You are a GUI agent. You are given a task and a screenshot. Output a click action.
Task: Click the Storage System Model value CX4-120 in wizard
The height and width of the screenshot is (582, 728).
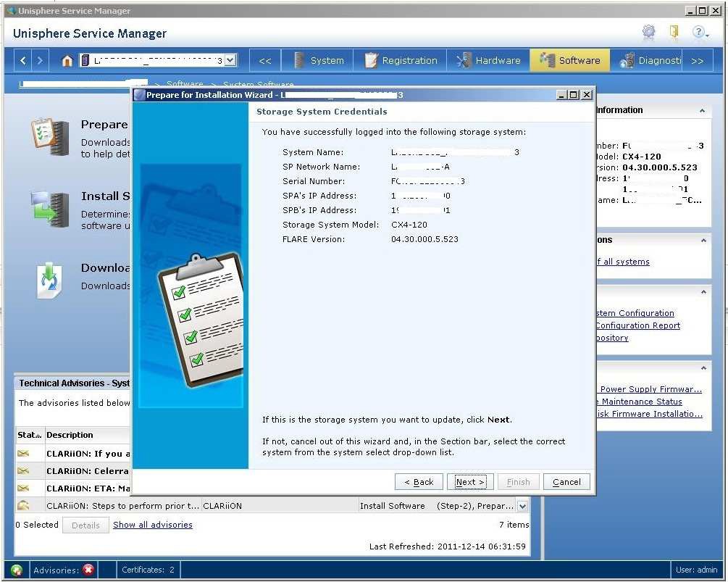point(409,225)
